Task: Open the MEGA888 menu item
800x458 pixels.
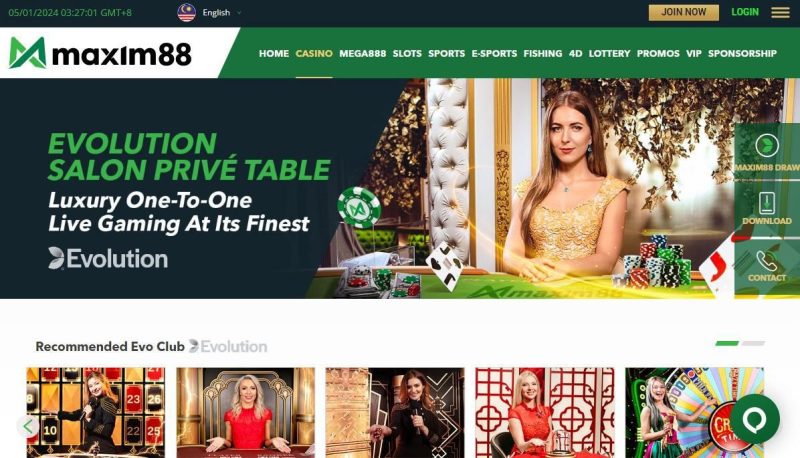Action: point(363,54)
